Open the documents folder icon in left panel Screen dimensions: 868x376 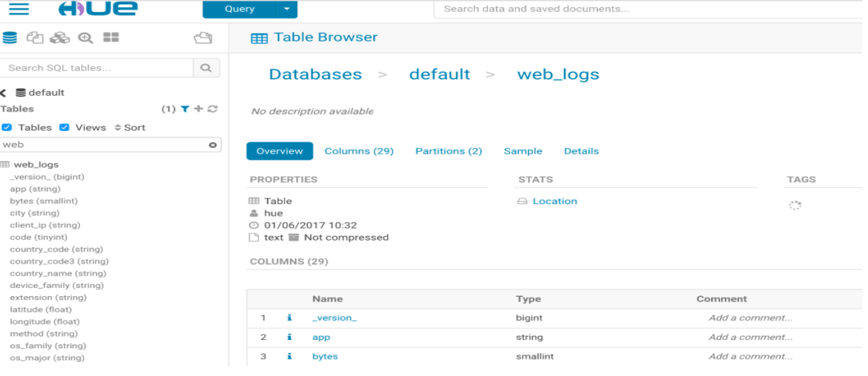tap(203, 37)
